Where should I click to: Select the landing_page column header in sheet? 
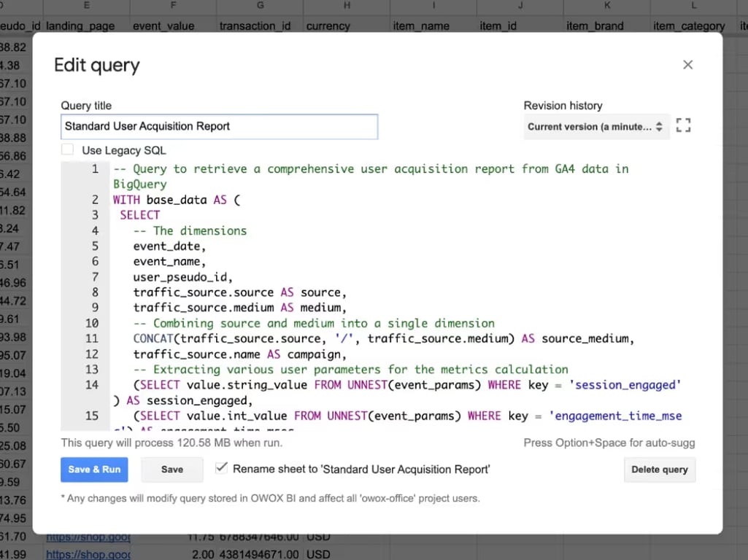tap(80, 26)
